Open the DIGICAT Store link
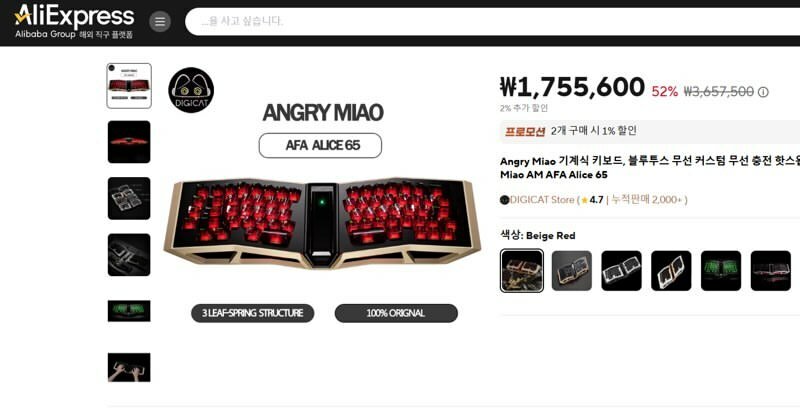 542,200
